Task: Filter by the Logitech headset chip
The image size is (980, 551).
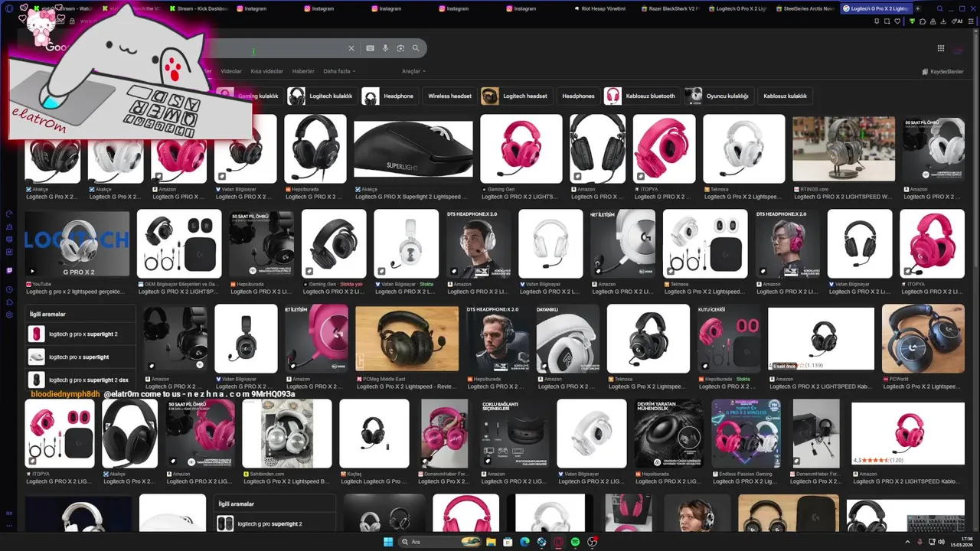Action: pyautogui.click(x=515, y=96)
